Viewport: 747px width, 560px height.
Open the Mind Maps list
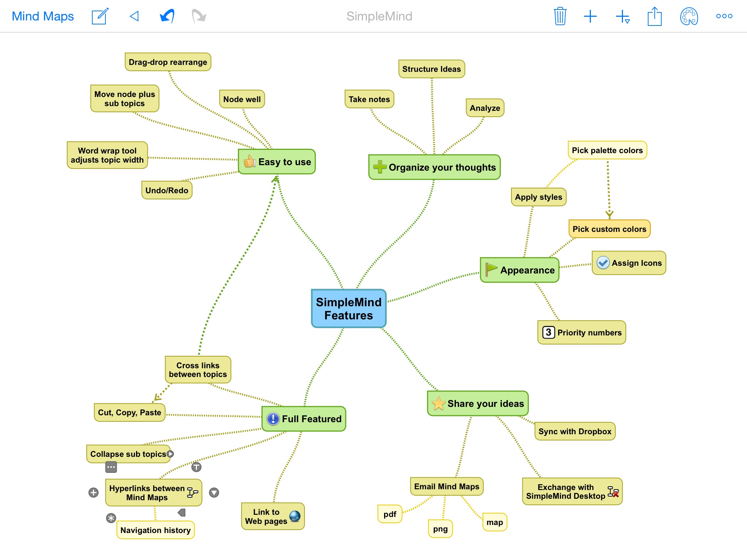43,16
